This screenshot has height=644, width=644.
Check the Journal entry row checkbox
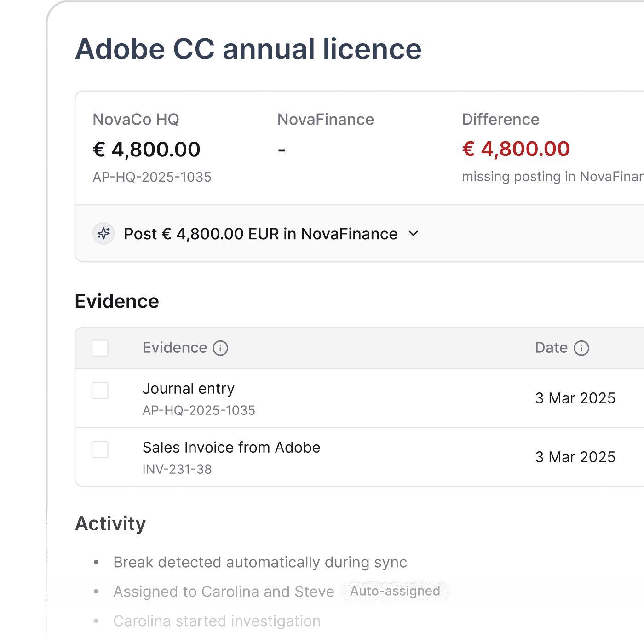pyautogui.click(x=100, y=391)
